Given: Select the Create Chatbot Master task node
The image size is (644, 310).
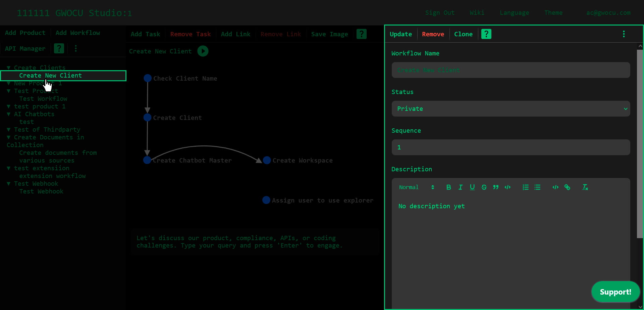Looking at the screenshot, I should (x=147, y=160).
